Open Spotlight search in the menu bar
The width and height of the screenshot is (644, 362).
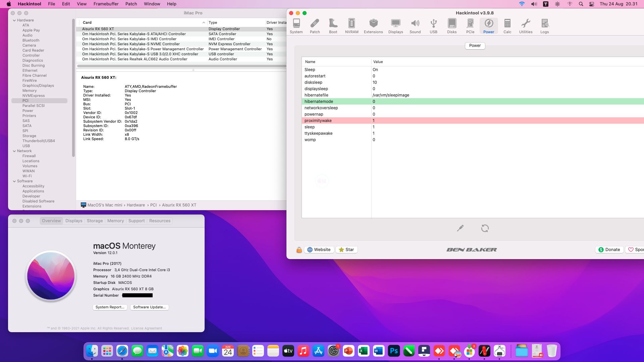point(581,4)
